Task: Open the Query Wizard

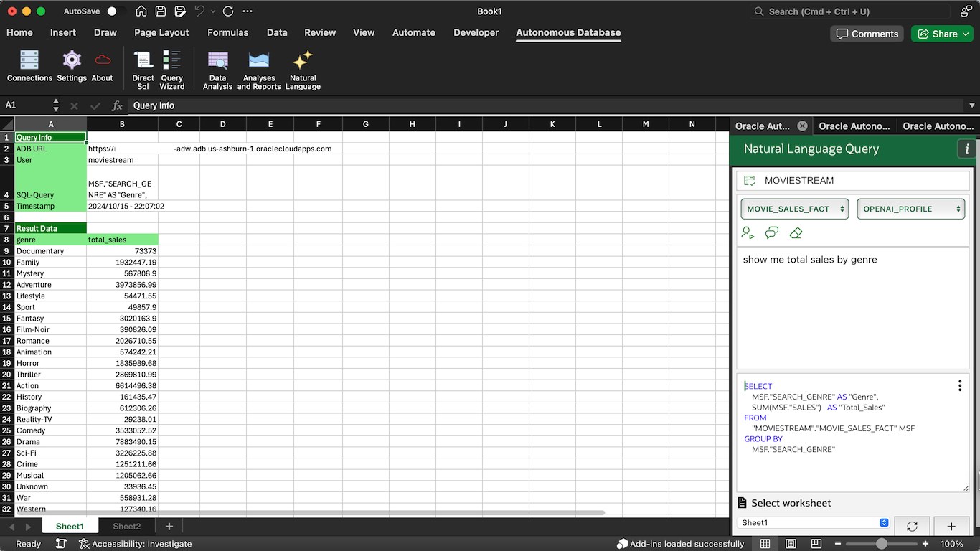Action: coord(171,70)
